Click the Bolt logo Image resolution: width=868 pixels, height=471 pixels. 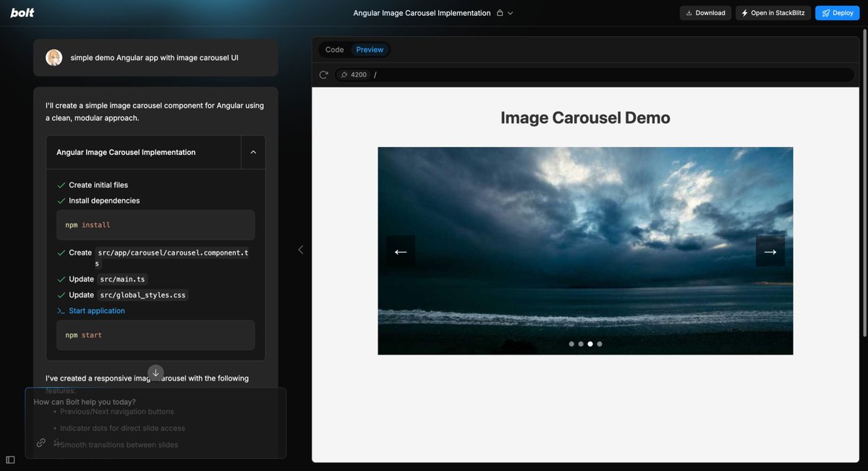tap(22, 13)
